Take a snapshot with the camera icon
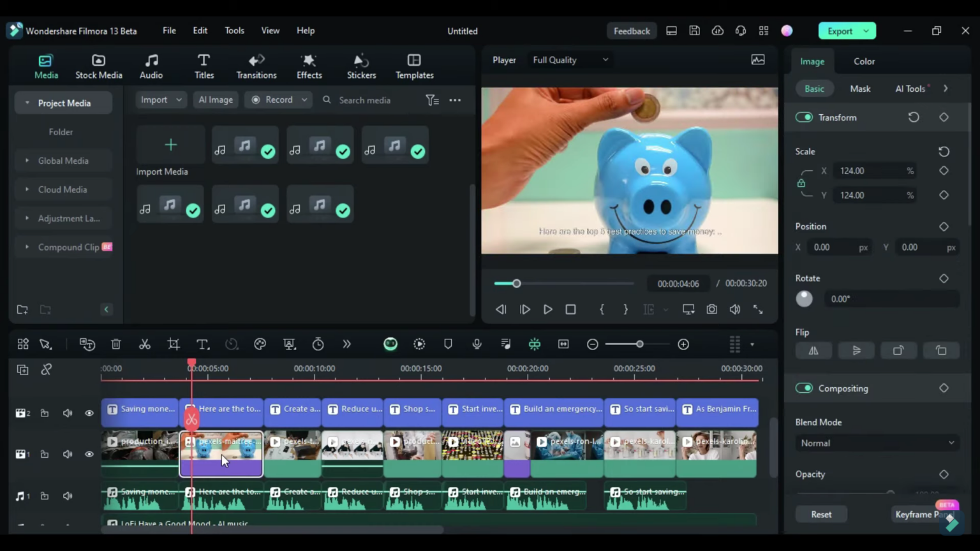Screen dimensions: 980x551 click(711, 309)
